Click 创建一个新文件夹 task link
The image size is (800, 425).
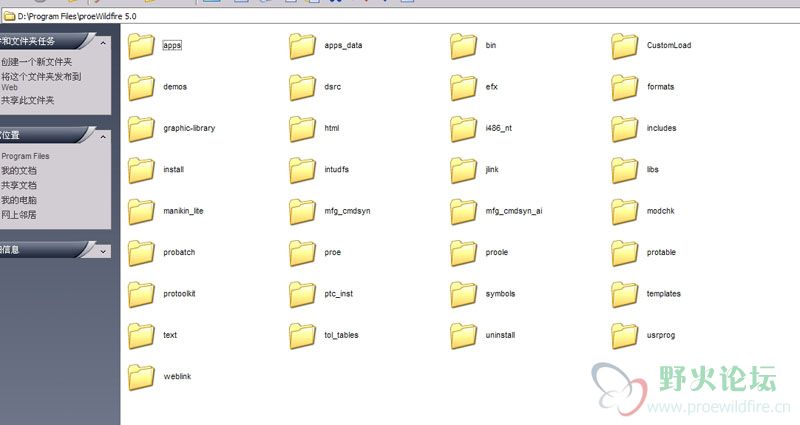(x=36, y=62)
